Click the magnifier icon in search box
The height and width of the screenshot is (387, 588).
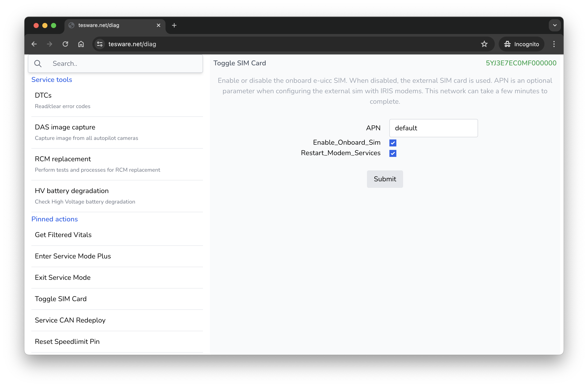click(x=38, y=63)
